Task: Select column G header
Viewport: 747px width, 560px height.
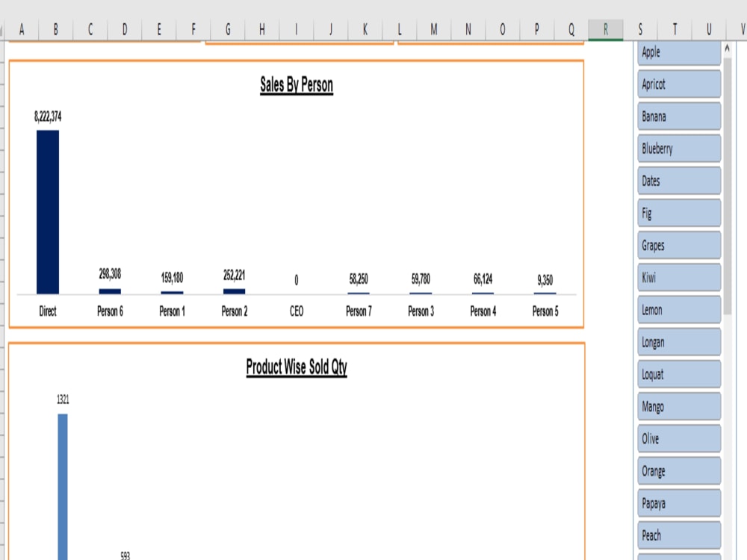Action: 228,30
